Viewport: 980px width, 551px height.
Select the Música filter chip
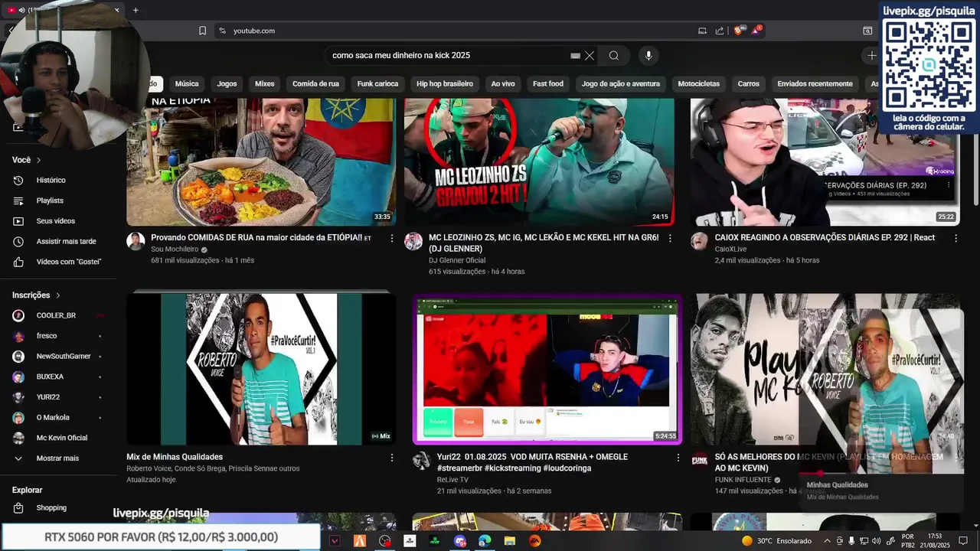pyautogui.click(x=187, y=83)
